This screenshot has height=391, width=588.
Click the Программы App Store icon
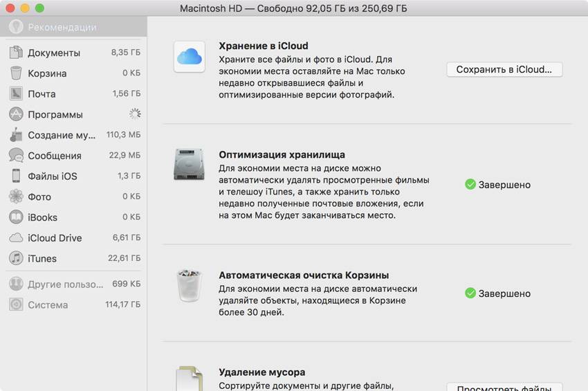tap(16, 114)
